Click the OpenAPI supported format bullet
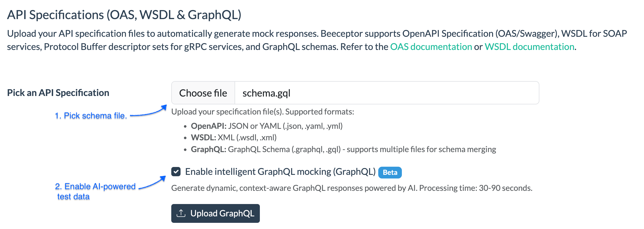This screenshot has height=229, width=644. (266, 126)
